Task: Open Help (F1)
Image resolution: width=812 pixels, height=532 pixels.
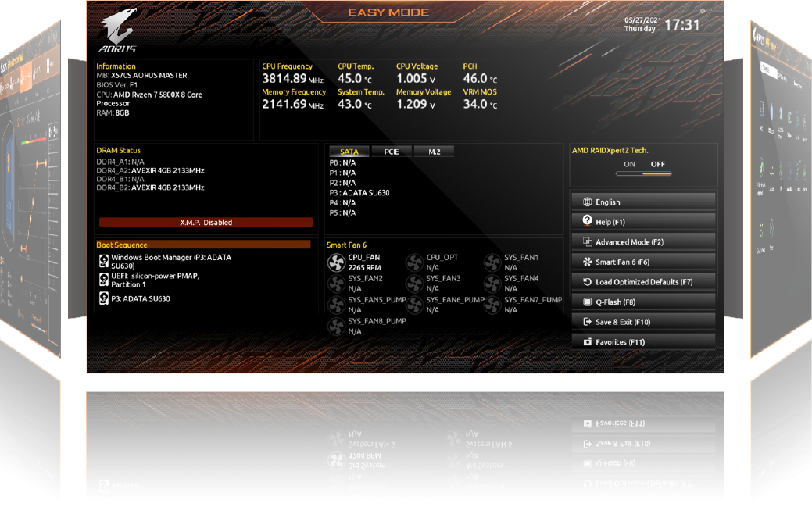Action: [644, 222]
